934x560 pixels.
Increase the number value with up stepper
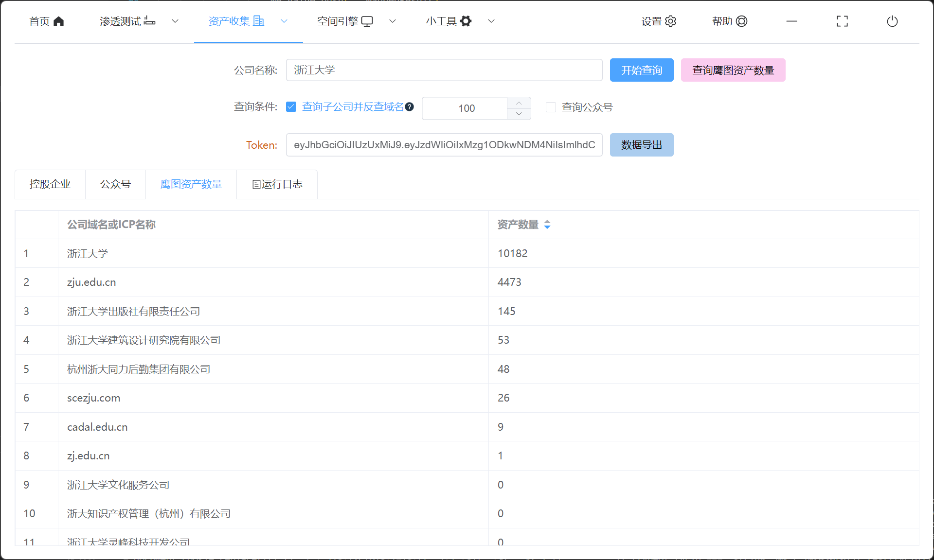519,103
